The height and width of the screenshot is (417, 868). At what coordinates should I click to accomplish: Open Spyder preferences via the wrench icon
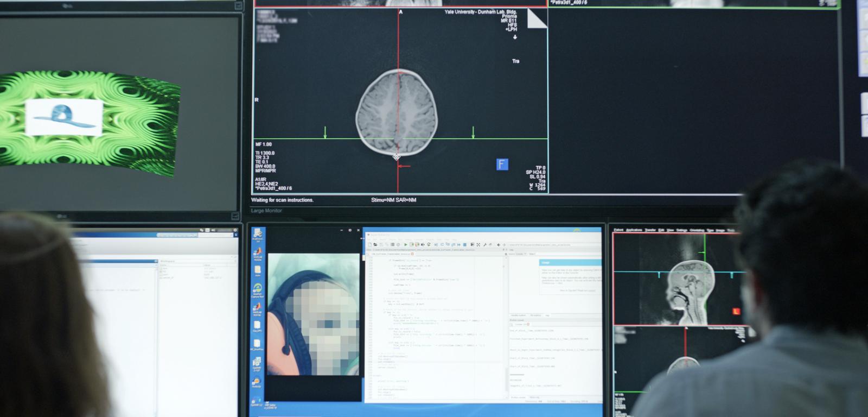pyautogui.click(x=484, y=245)
